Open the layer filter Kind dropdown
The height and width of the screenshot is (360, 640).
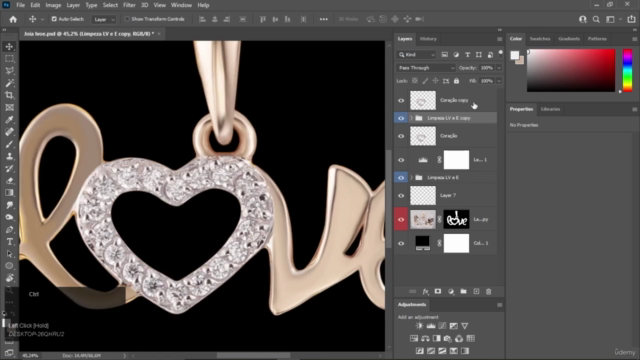click(x=416, y=55)
